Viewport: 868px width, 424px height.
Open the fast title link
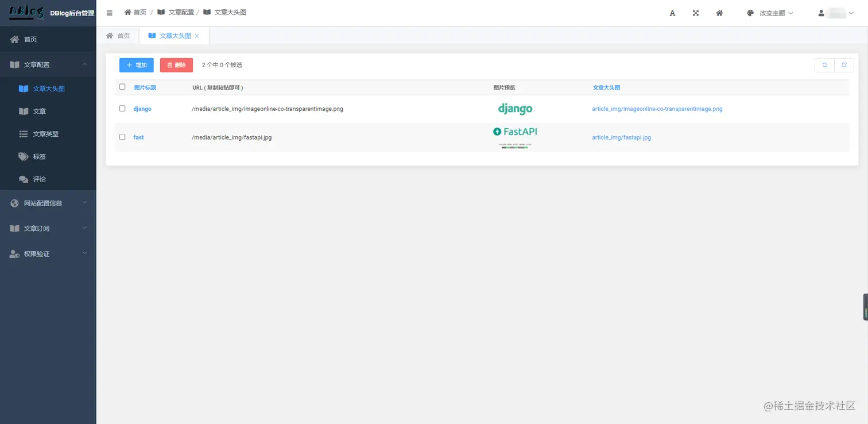click(x=138, y=137)
